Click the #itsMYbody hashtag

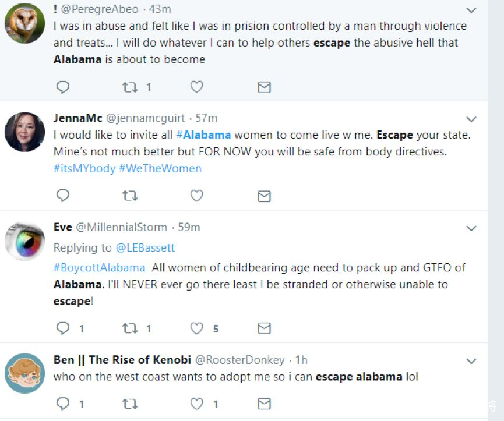pos(84,168)
